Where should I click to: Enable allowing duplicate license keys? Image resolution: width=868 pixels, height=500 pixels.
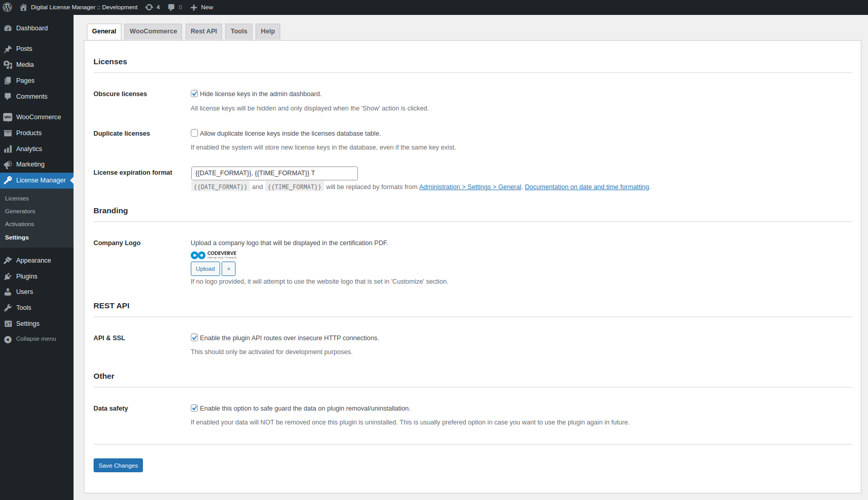[x=194, y=133]
